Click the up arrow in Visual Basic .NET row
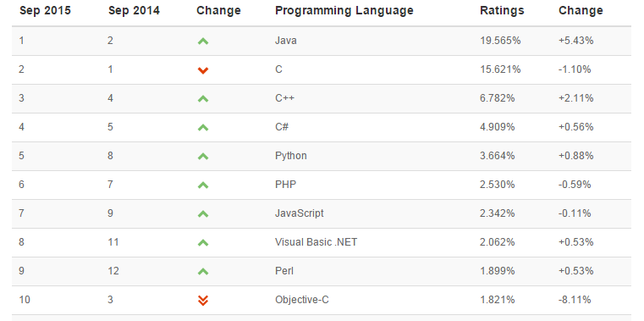The image size is (644, 321). pos(203,242)
